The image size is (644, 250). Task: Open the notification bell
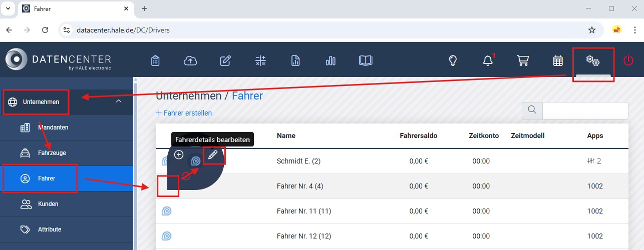click(488, 61)
